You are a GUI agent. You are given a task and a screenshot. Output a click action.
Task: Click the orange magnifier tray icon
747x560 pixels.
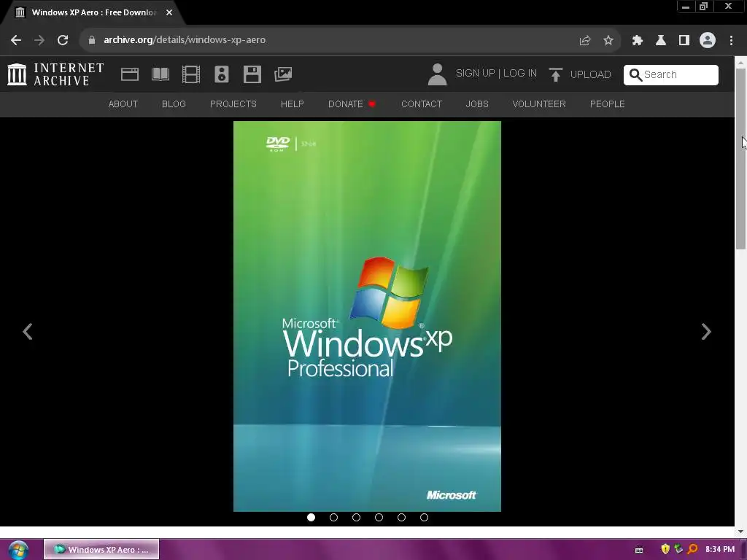click(x=693, y=550)
